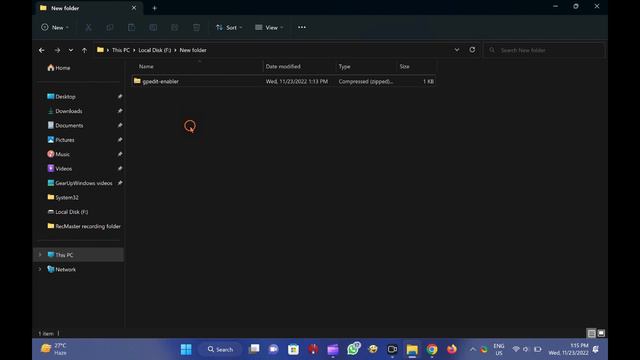
Task: Open Desktop in the sidebar
Action: click(61, 97)
